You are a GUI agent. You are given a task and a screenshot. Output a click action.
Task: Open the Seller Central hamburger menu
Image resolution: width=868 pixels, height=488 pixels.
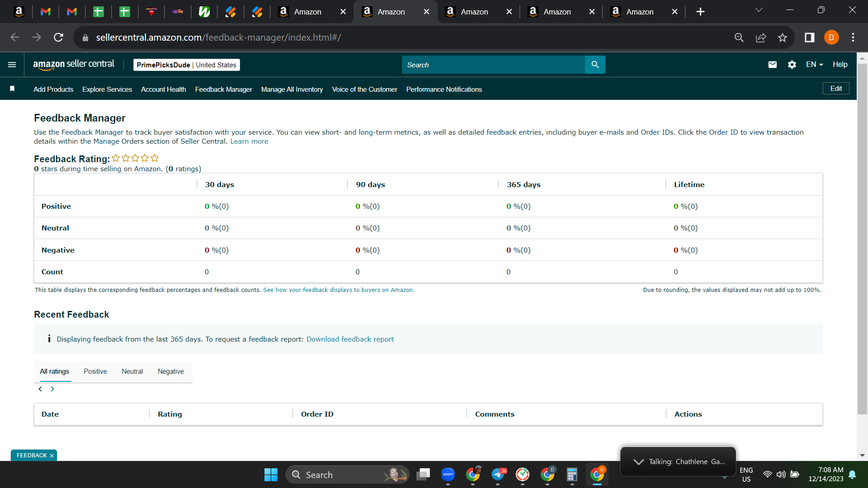pyautogui.click(x=12, y=65)
